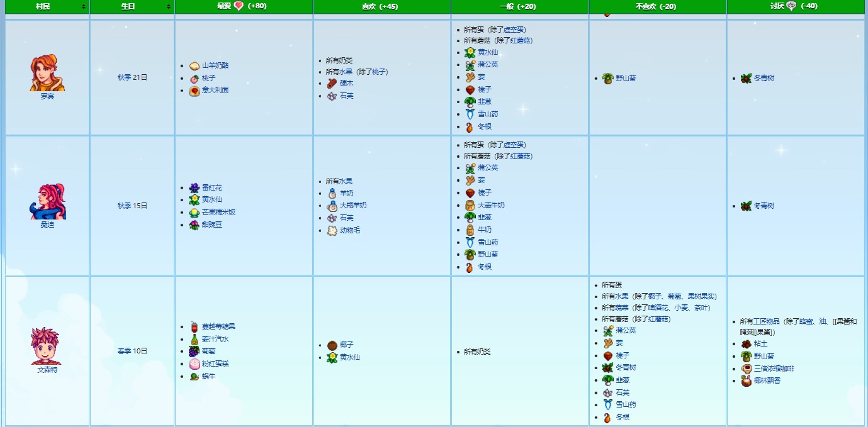The image size is (868, 427).
Task: Click the 山羊奶酪 goat cheese icon in 罗宾's row
Action: 194,65
